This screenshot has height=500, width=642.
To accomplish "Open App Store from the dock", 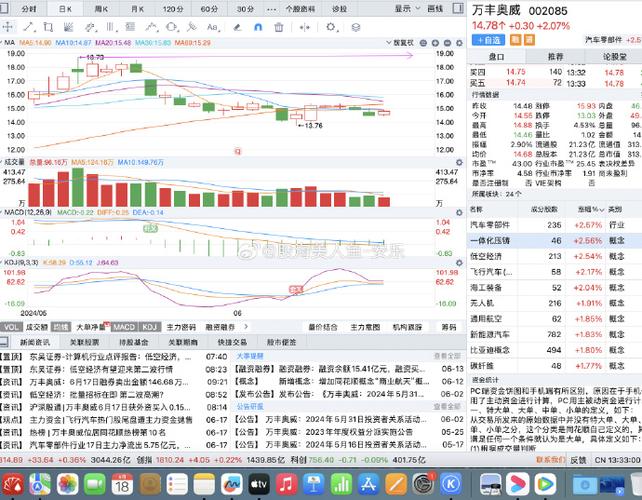I will [368, 484].
